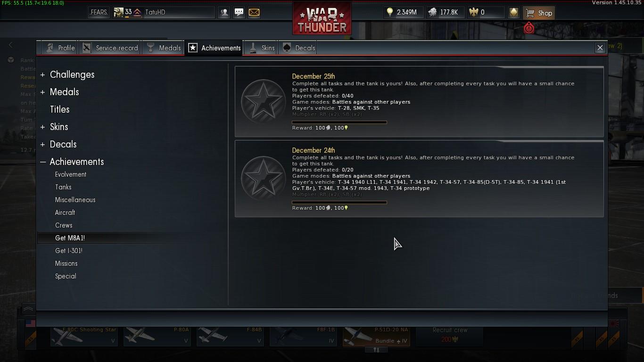This screenshot has width=644, height=362.
Task: Click the red alert notification icon
Action: [529, 28]
